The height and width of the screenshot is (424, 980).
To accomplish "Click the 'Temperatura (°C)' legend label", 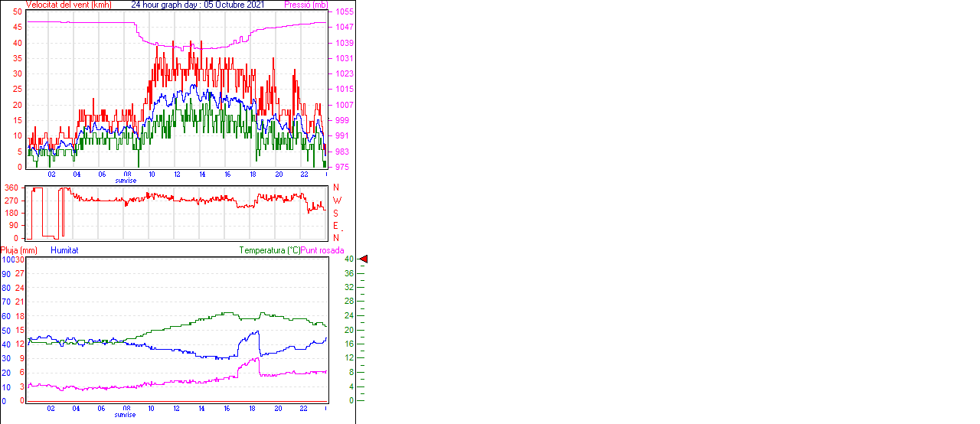I will [269, 250].
